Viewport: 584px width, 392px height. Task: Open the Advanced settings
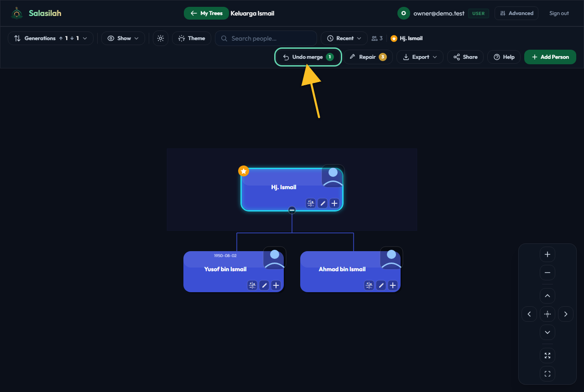click(516, 13)
